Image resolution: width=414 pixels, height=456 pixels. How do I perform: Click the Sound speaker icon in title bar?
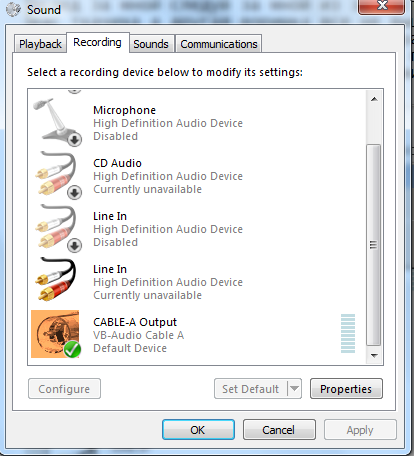pyautogui.click(x=13, y=9)
